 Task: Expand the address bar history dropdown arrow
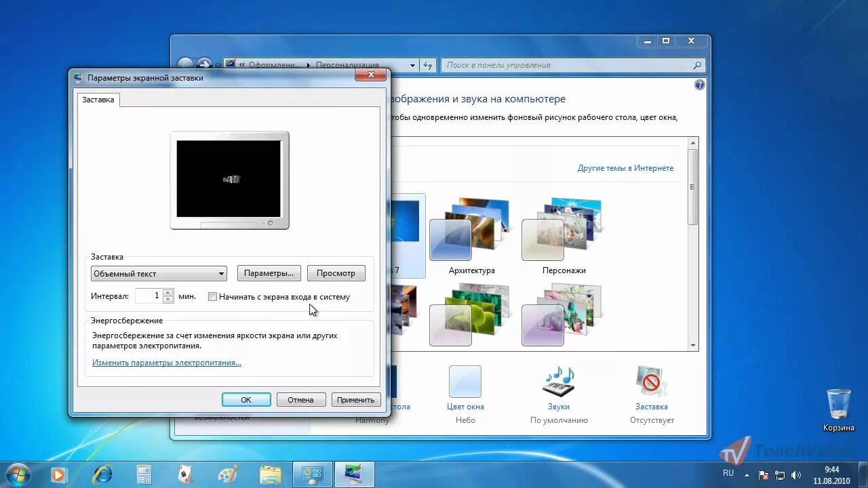(412, 66)
